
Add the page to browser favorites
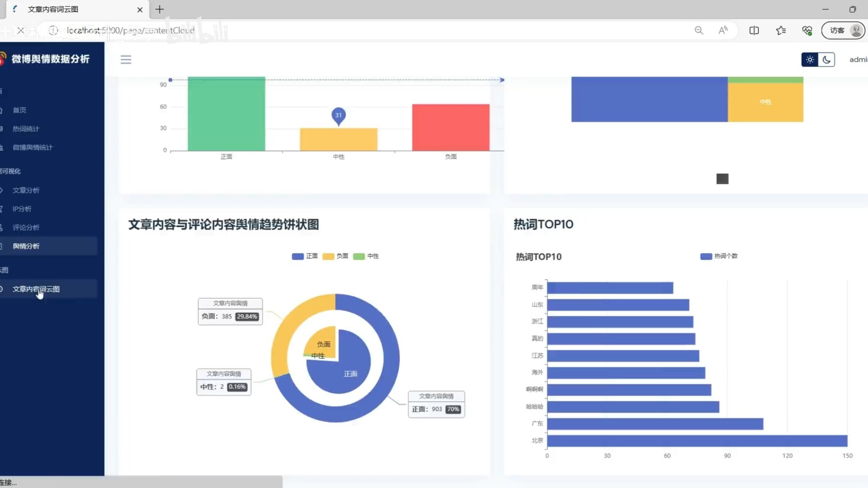pos(781,30)
